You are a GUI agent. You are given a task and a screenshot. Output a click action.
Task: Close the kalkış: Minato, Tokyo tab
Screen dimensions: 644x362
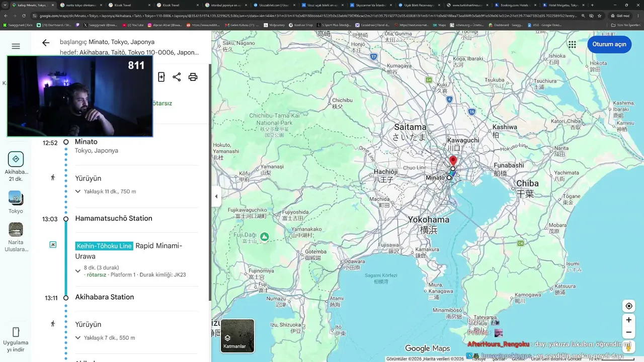click(53, 5)
